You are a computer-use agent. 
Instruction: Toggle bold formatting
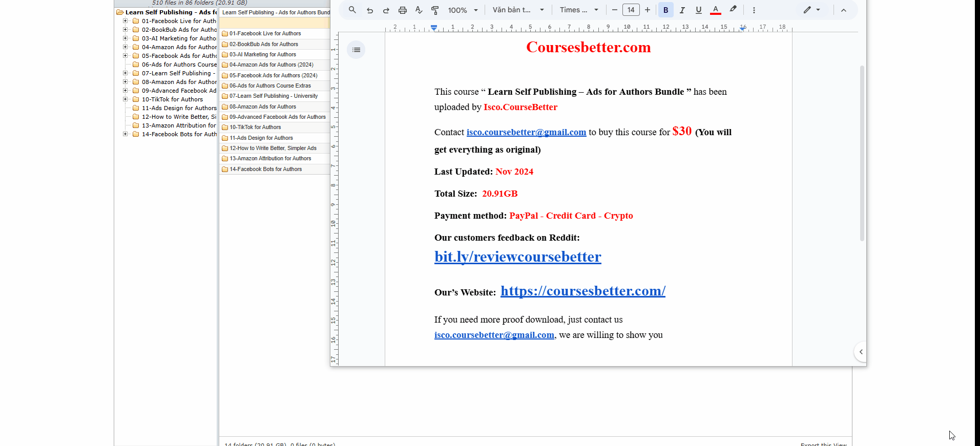click(x=665, y=10)
